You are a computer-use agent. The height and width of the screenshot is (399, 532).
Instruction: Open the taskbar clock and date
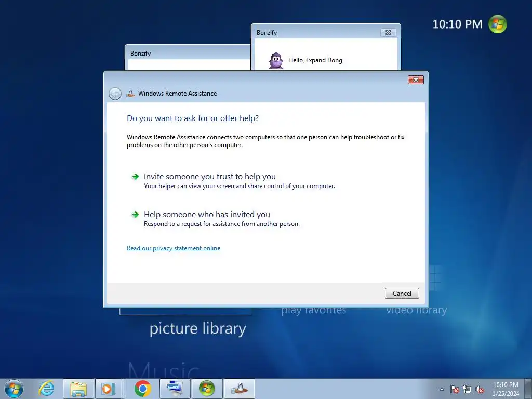pyautogui.click(x=506, y=389)
